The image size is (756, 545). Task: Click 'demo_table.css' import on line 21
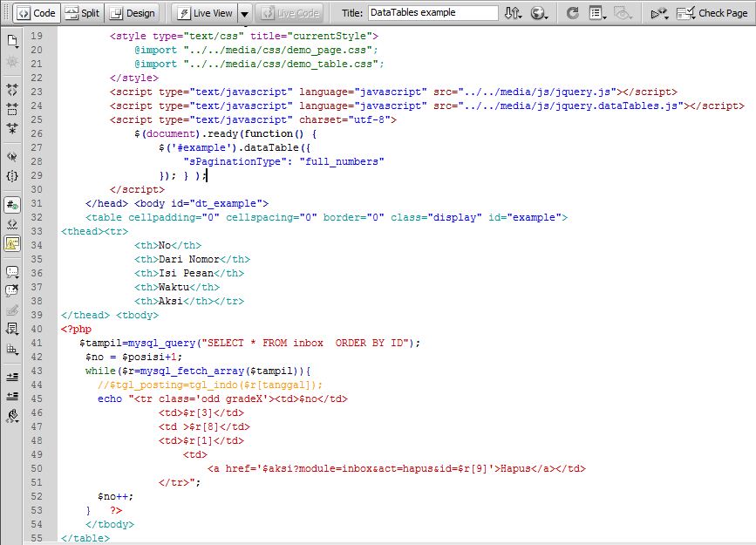pyautogui.click(x=281, y=64)
